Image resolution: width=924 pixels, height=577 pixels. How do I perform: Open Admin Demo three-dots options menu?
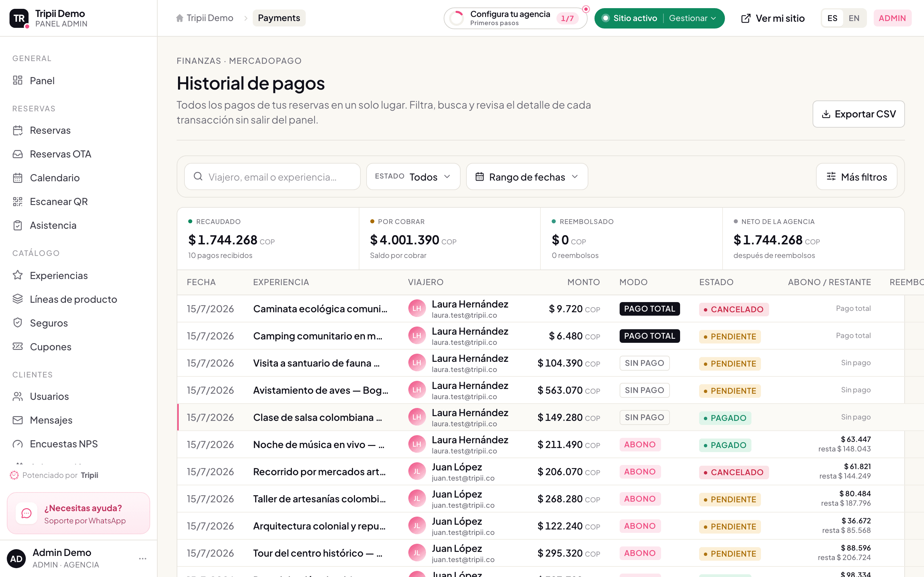142,559
